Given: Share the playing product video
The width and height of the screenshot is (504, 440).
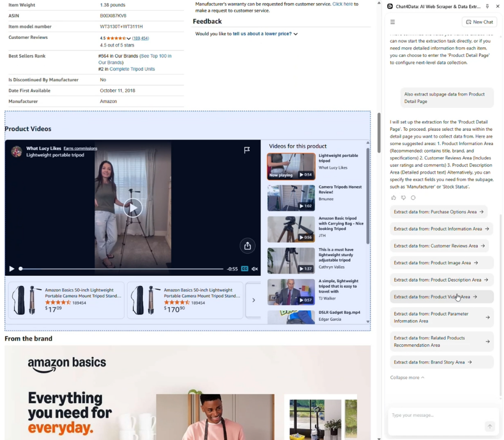Looking at the screenshot, I should pyautogui.click(x=248, y=245).
